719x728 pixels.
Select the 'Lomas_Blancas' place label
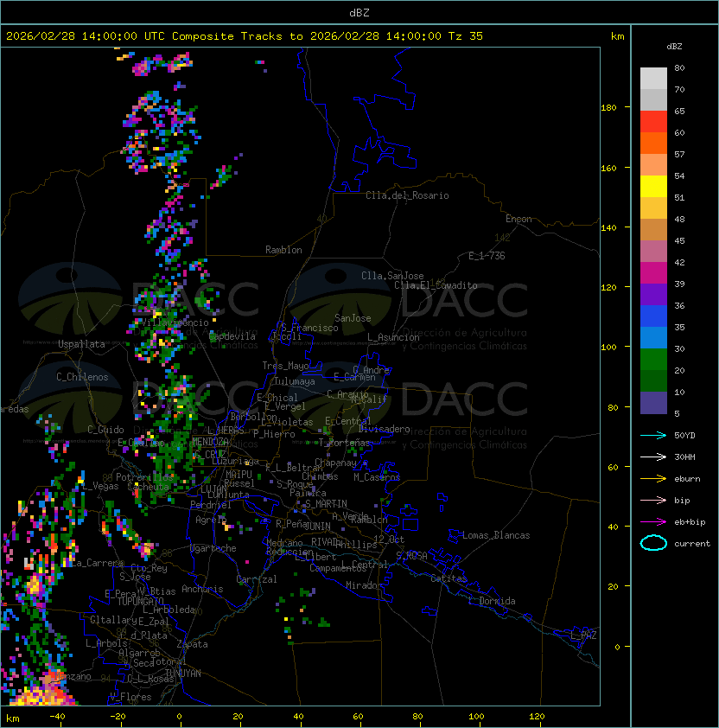point(496,535)
